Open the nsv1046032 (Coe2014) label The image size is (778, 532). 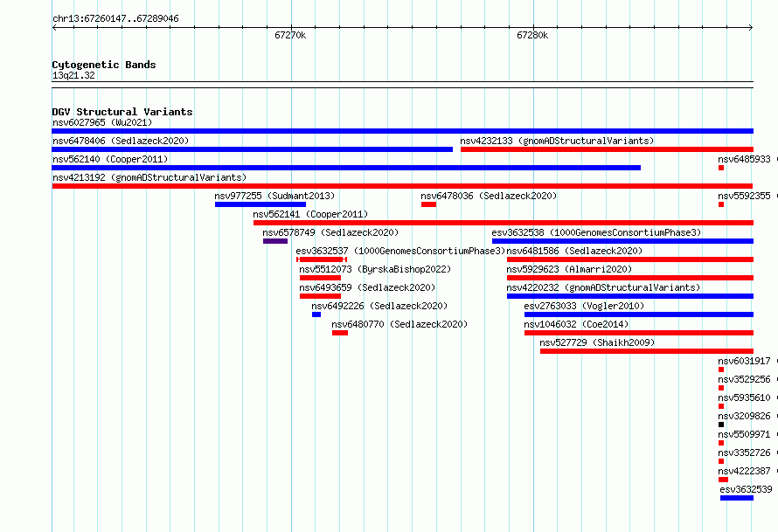pos(576,324)
